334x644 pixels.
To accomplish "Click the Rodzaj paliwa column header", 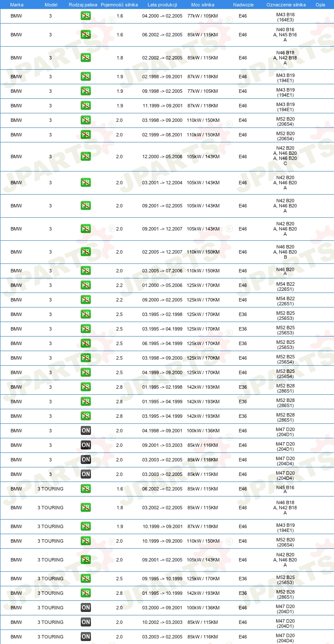I will coord(83,4).
